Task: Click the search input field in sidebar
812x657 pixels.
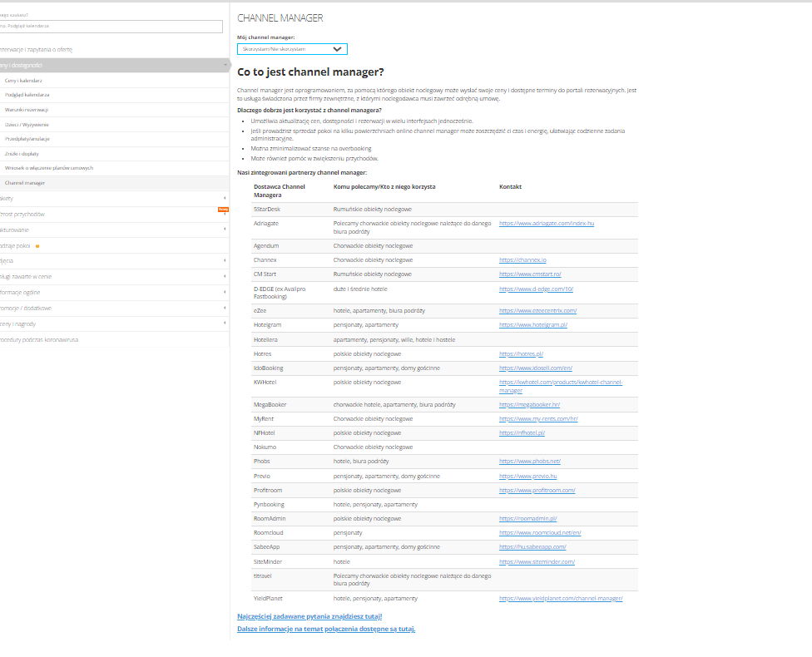Action: point(112,26)
